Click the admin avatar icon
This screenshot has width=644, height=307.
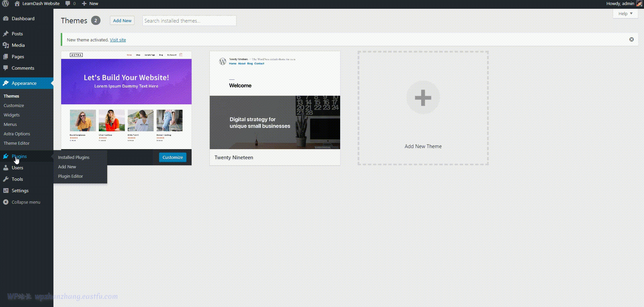point(639,4)
